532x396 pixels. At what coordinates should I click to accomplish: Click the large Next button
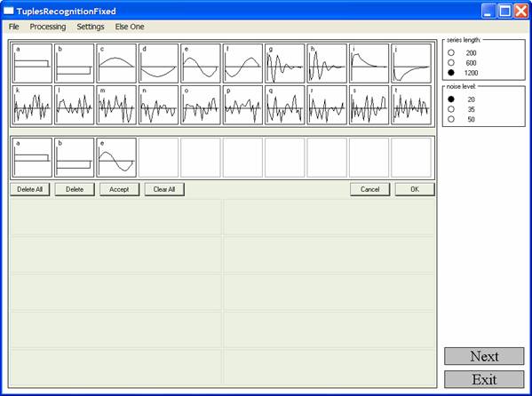pyautogui.click(x=484, y=356)
